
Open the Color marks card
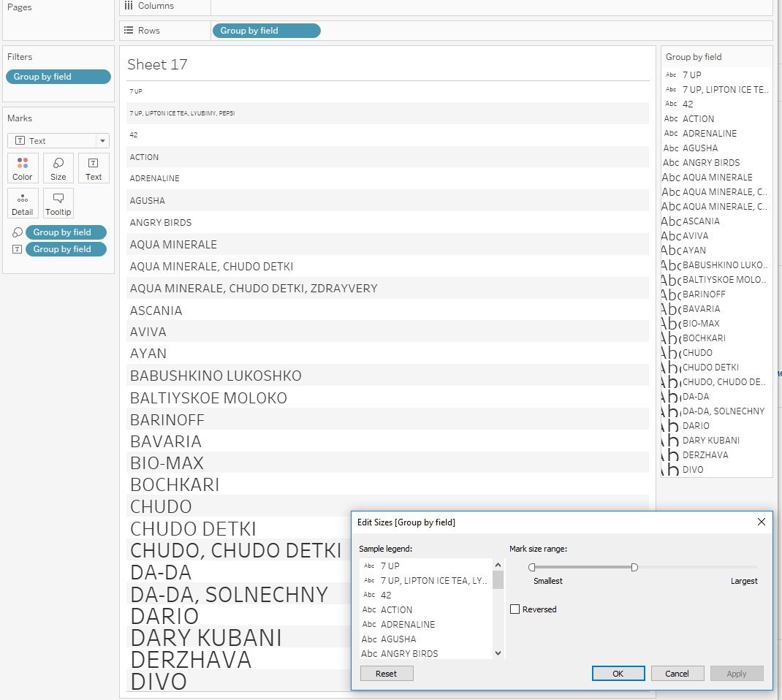(23, 168)
